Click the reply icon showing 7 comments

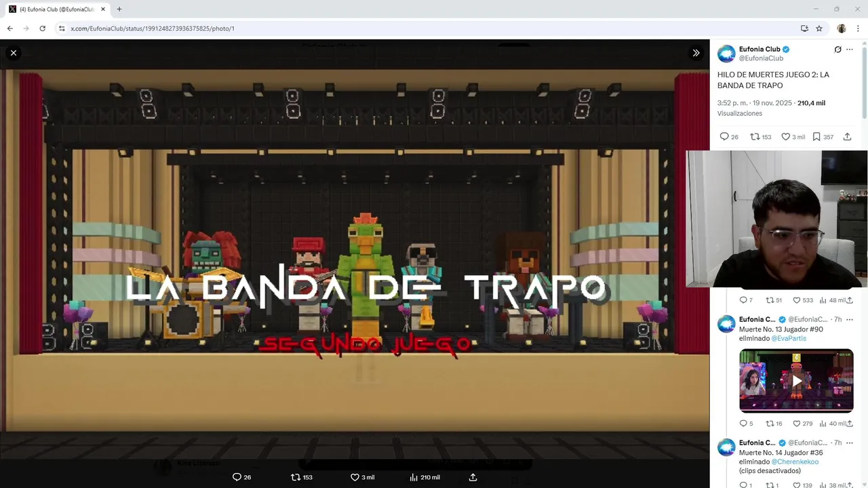point(743,300)
